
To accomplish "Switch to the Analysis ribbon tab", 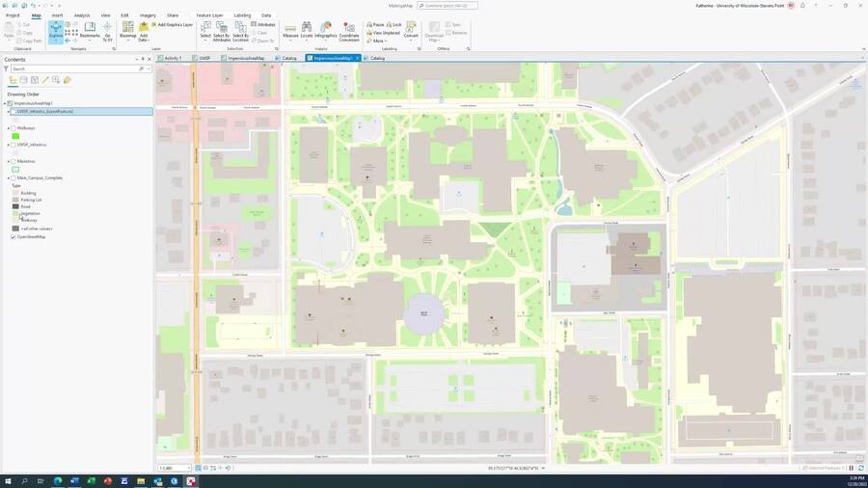I will (x=82, y=15).
